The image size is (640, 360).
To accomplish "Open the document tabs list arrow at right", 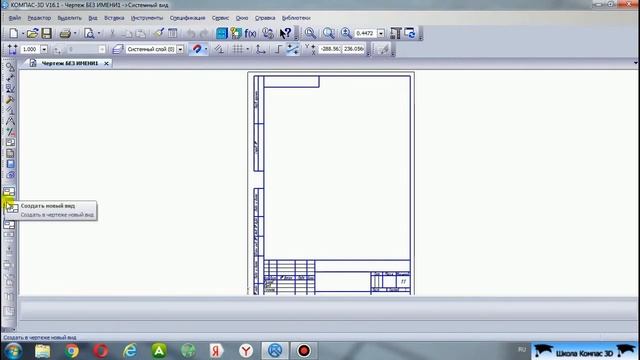I will (x=636, y=63).
